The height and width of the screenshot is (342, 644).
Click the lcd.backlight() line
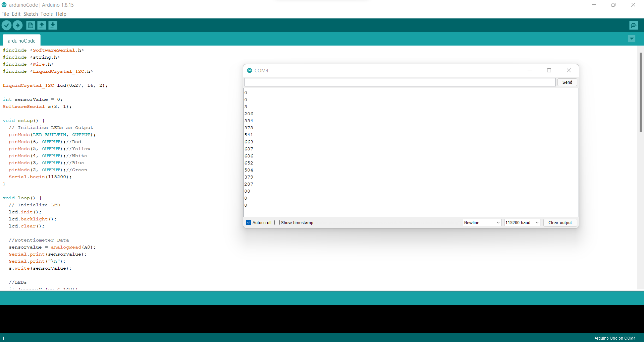(33, 219)
